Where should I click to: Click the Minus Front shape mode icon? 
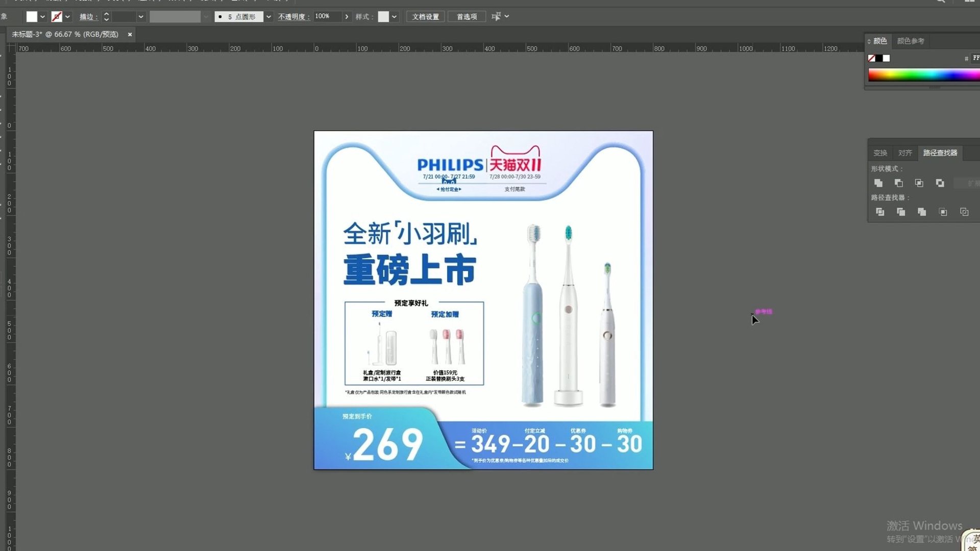pyautogui.click(x=899, y=183)
